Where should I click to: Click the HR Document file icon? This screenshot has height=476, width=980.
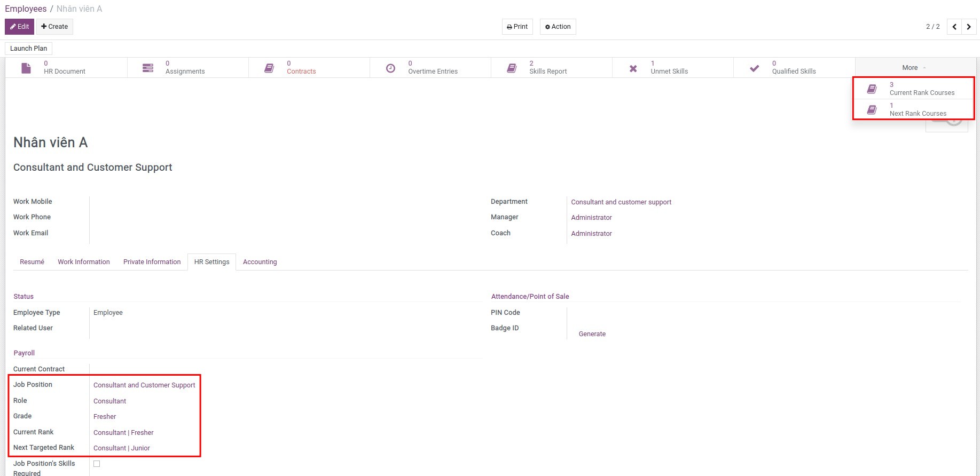click(26, 68)
